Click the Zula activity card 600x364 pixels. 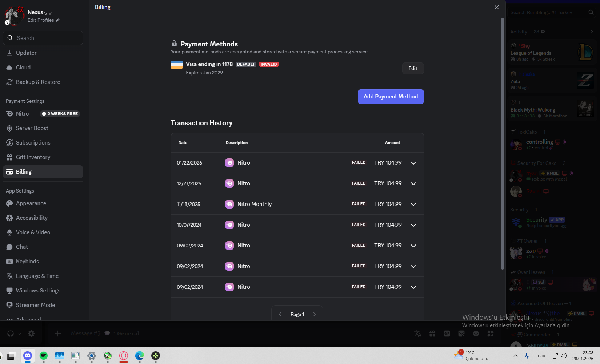tap(552, 81)
